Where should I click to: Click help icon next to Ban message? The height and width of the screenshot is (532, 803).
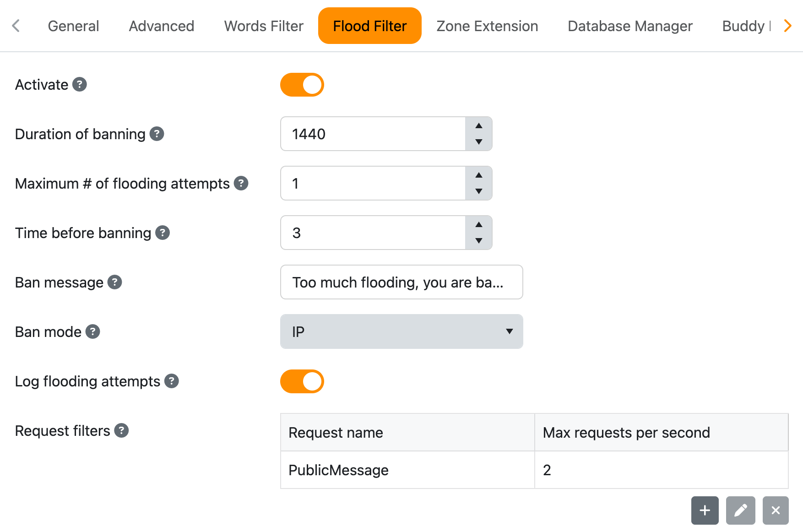click(x=114, y=282)
